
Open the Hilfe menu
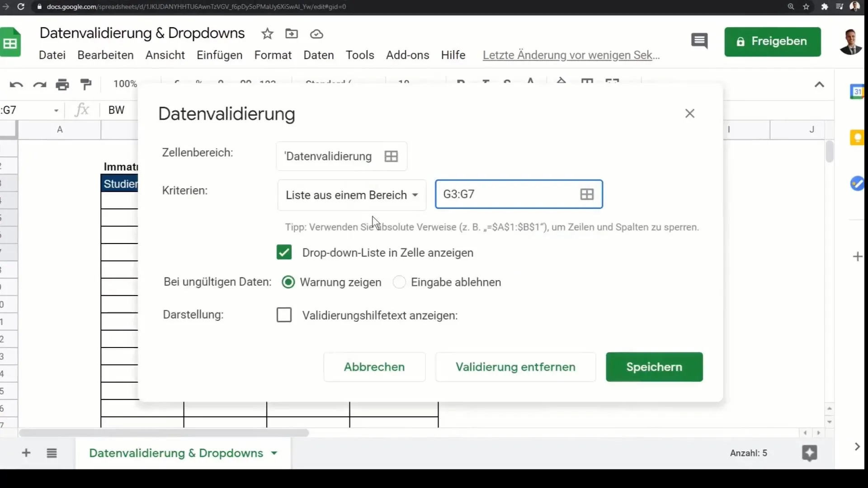click(x=453, y=55)
